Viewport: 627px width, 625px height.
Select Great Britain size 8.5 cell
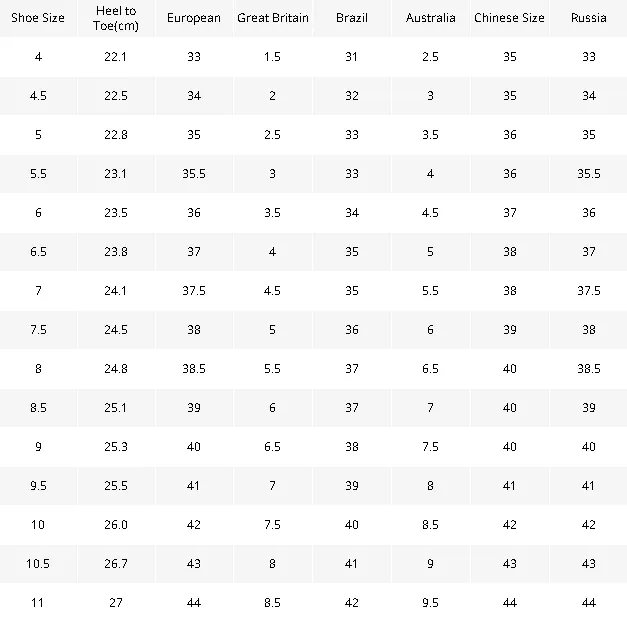tap(273, 603)
